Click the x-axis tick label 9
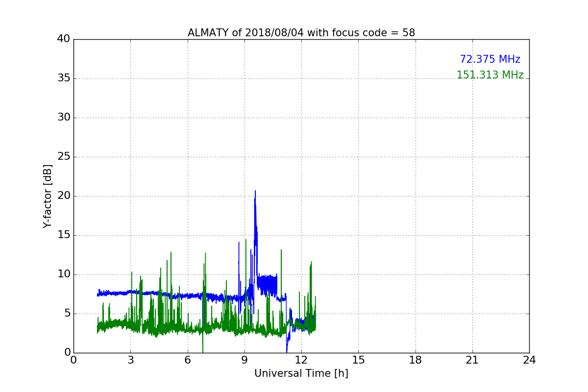This screenshot has width=588, height=392. point(245,360)
